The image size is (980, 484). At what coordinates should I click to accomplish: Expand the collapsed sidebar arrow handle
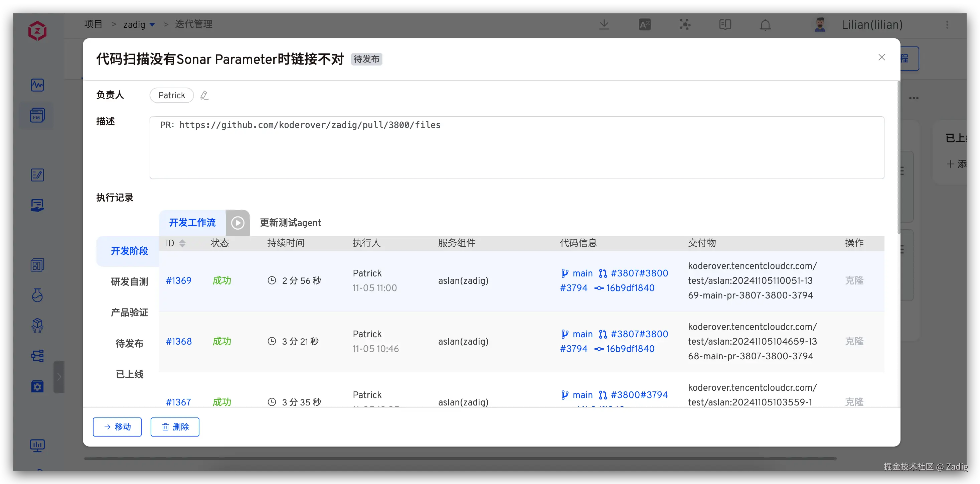pyautogui.click(x=59, y=377)
